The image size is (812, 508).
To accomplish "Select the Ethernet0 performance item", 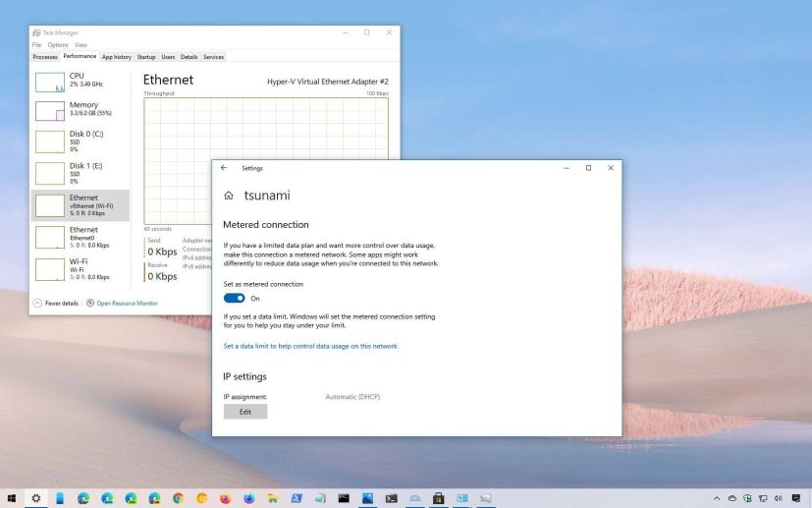I will 81,238.
